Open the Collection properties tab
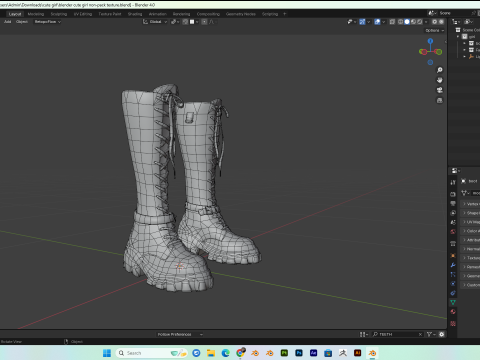This screenshot has height=360, width=480. (453, 244)
